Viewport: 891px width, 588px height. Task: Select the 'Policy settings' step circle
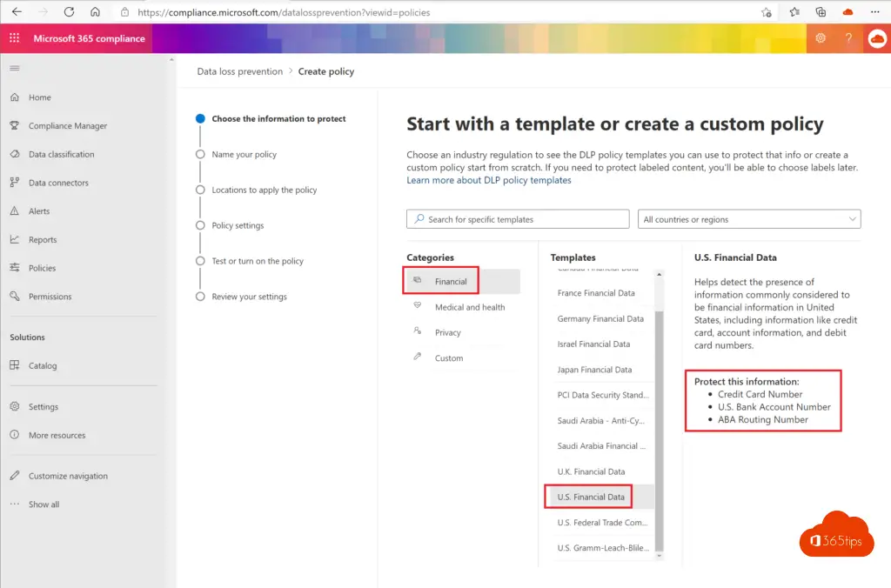pos(200,226)
